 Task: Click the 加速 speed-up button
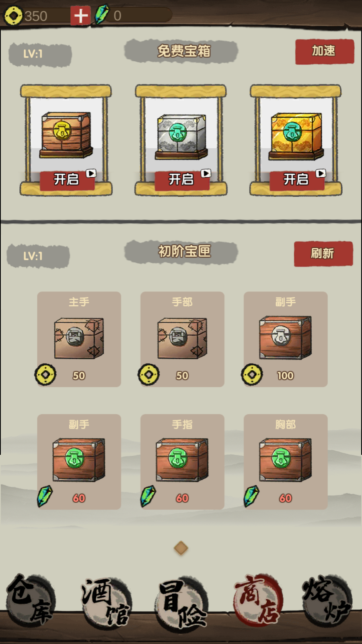point(325,52)
